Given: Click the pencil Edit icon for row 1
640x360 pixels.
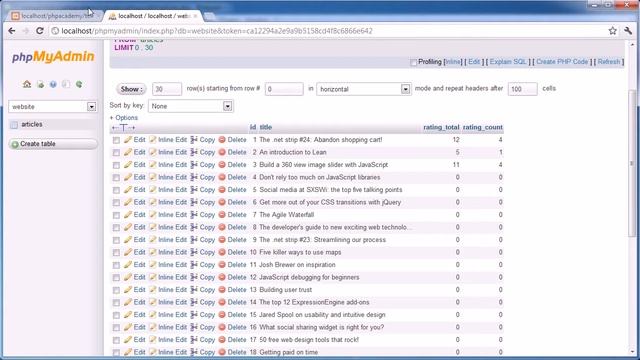Looking at the screenshot, I should (x=128, y=140).
